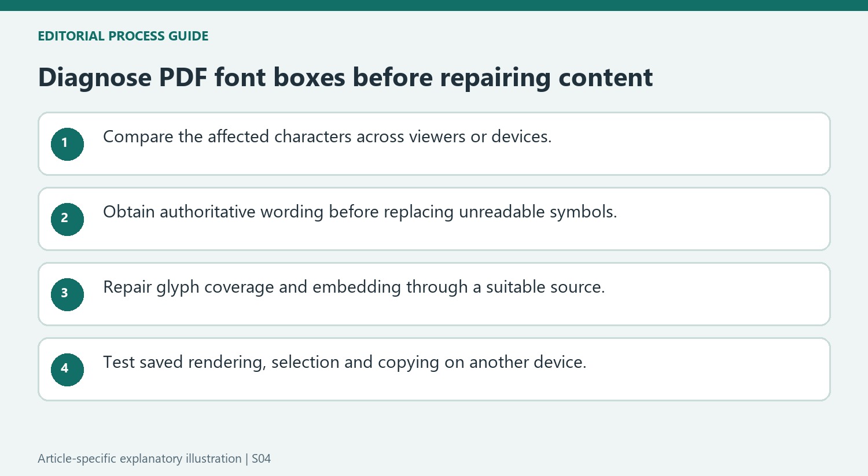Click the footer "Article-specific explanatory illustration | S04"

pyautogui.click(x=155, y=459)
